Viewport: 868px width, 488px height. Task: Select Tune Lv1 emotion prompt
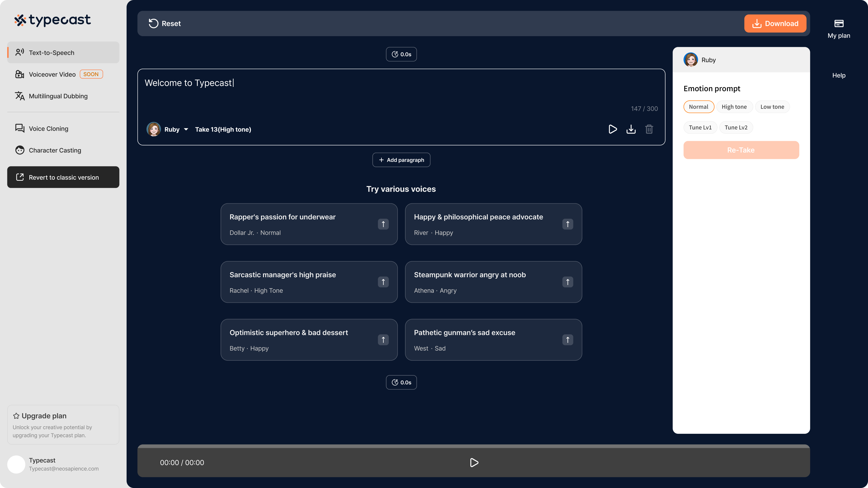coord(700,127)
